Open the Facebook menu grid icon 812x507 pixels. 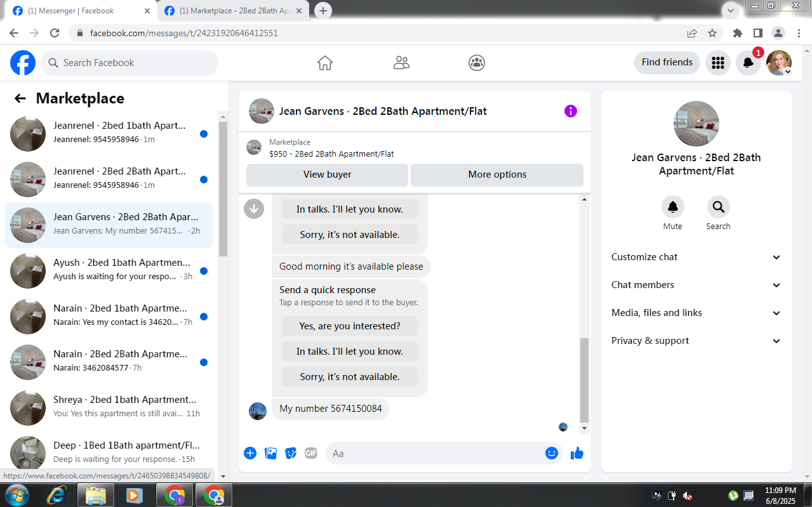tap(718, 63)
